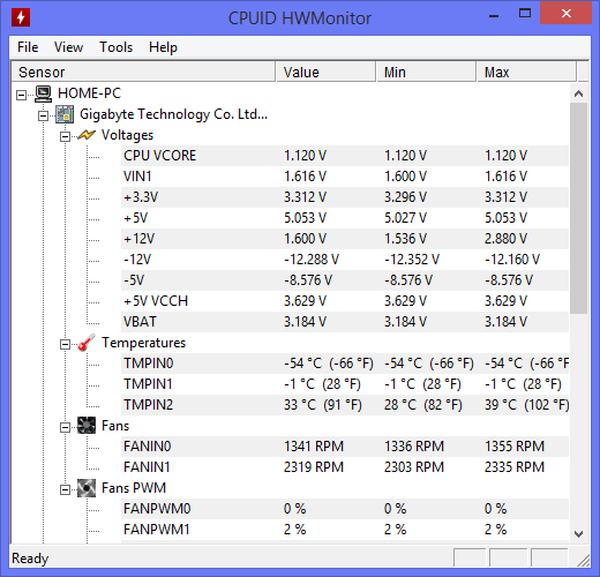Collapse the Temperatures section
Image resolution: width=600 pixels, height=577 pixels.
pyautogui.click(x=65, y=344)
